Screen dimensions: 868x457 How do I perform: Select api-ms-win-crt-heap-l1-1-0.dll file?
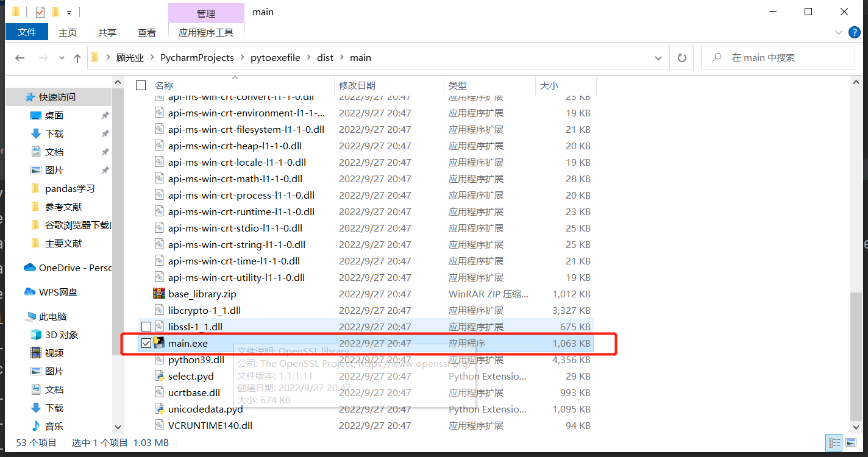point(235,146)
